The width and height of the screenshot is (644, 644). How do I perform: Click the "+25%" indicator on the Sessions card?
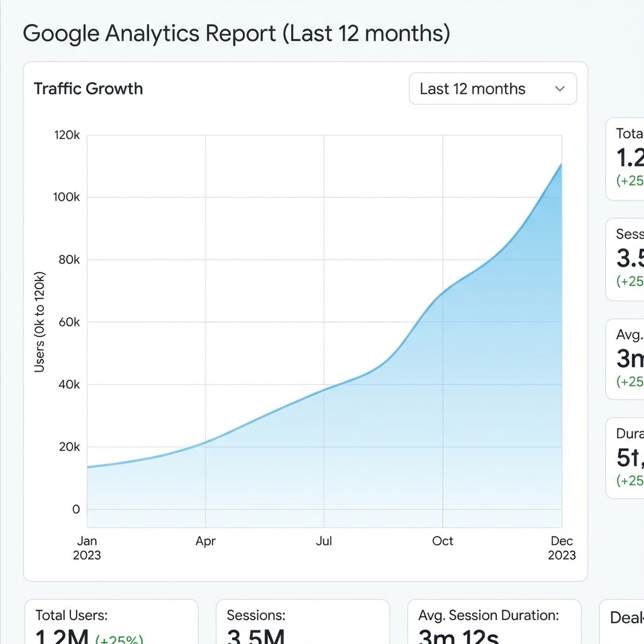click(629, 282)
